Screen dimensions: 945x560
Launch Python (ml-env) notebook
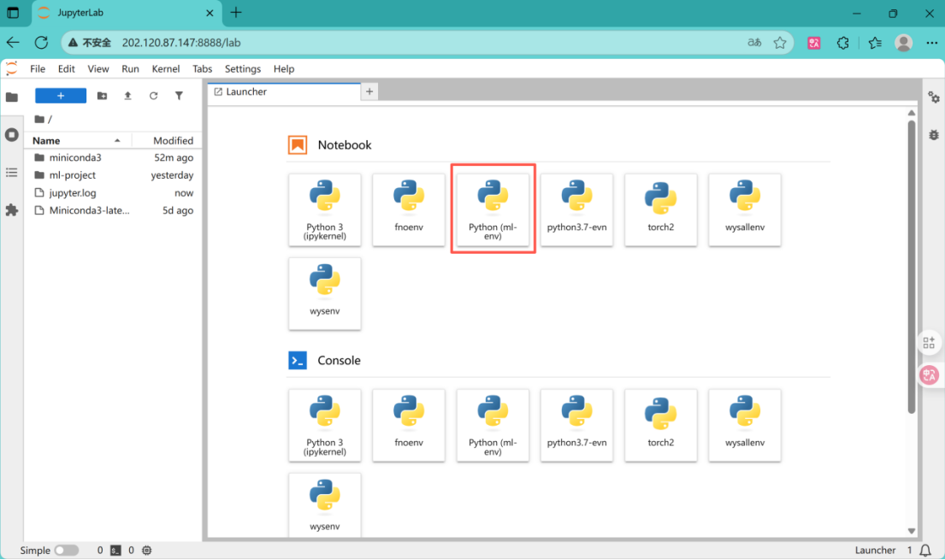493,209
